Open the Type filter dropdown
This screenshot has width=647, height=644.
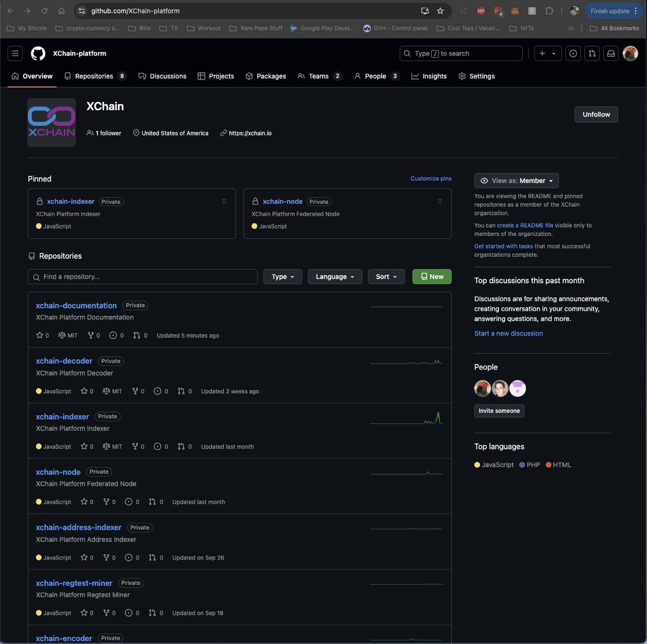283,277
